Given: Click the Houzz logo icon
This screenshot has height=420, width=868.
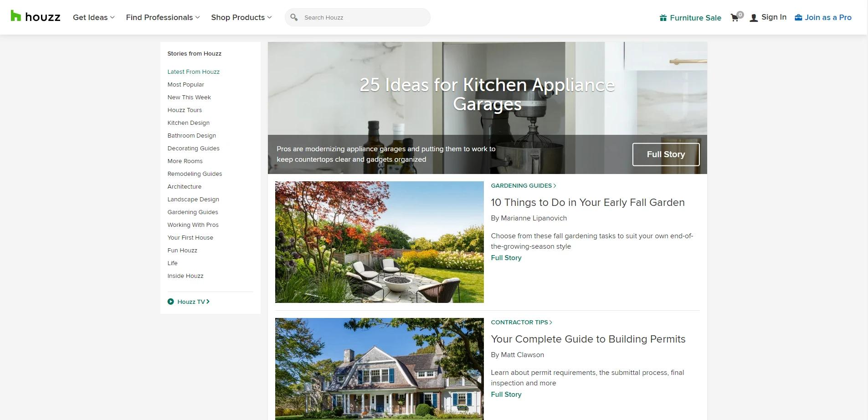Looking at the screenshot, I should click(x=16, y=16).
